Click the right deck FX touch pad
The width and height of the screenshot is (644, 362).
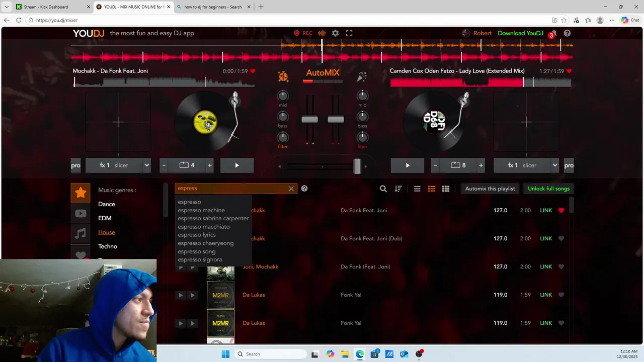[526, 122]
